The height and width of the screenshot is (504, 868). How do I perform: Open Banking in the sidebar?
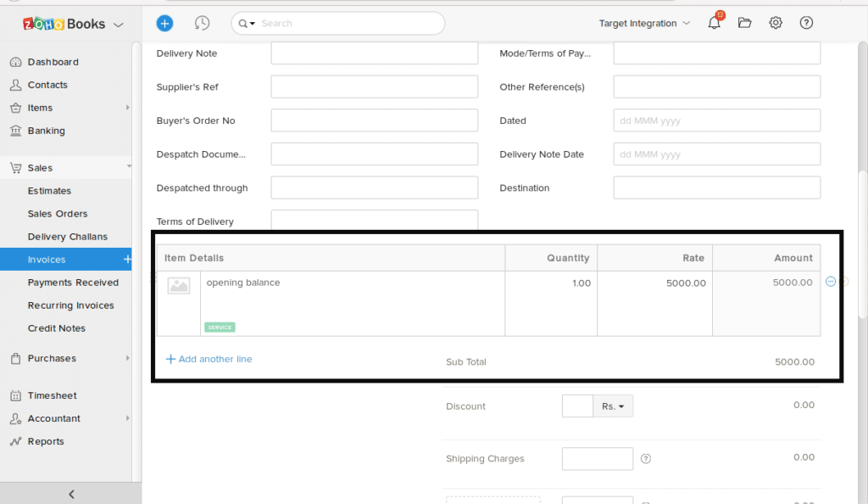click(x=47, y=131)
